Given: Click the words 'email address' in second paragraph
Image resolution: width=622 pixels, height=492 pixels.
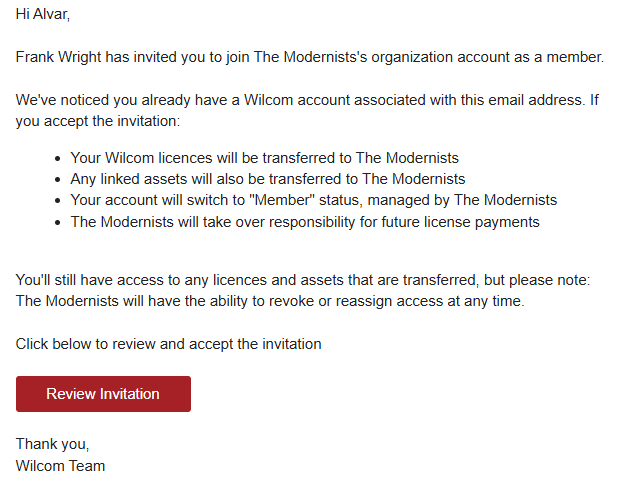Looking at the screenshot, I should pos(536,100).
